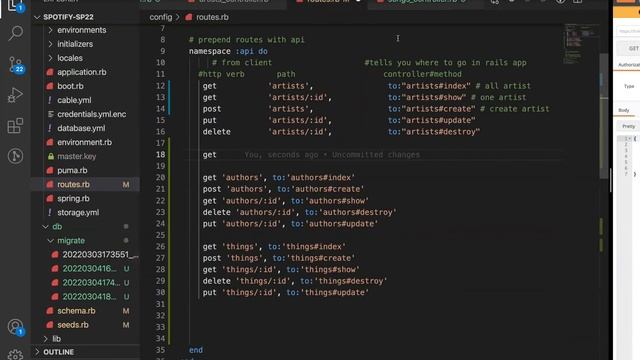The width and height of the screenshot is (640, 360).
Task: Expand the OUTLINE section
Action: click(58, 352)
